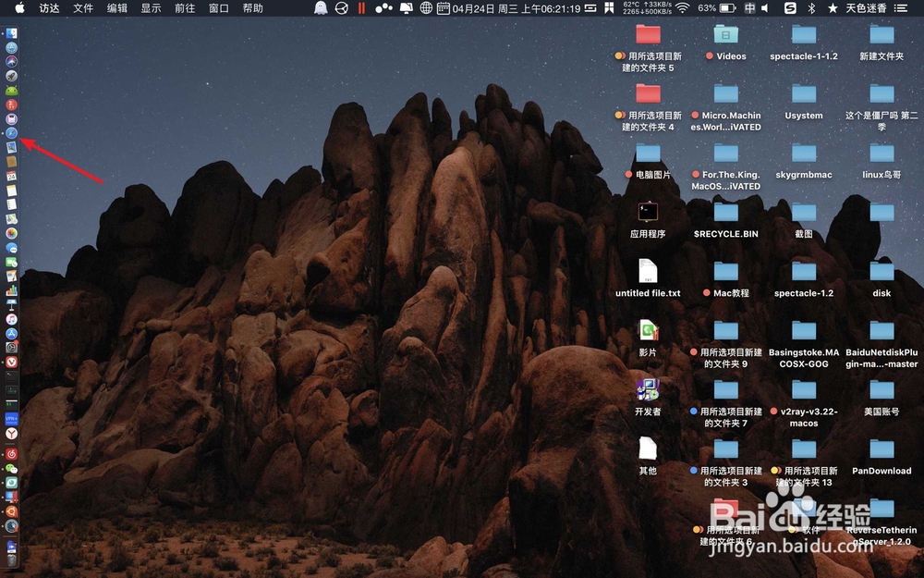
Task: Open Launchpad rocket icon in Dock
Action: (x=11, y=76)
